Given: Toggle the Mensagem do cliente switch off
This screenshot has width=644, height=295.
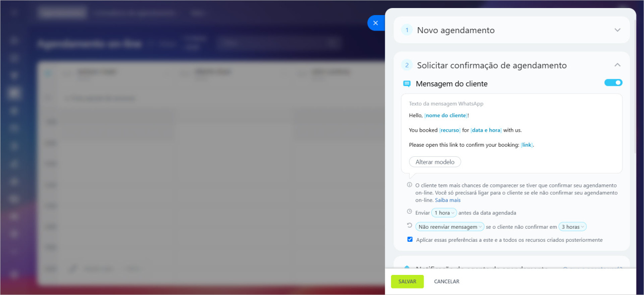Looking at the screenshot, I should [x=613, y=82].
